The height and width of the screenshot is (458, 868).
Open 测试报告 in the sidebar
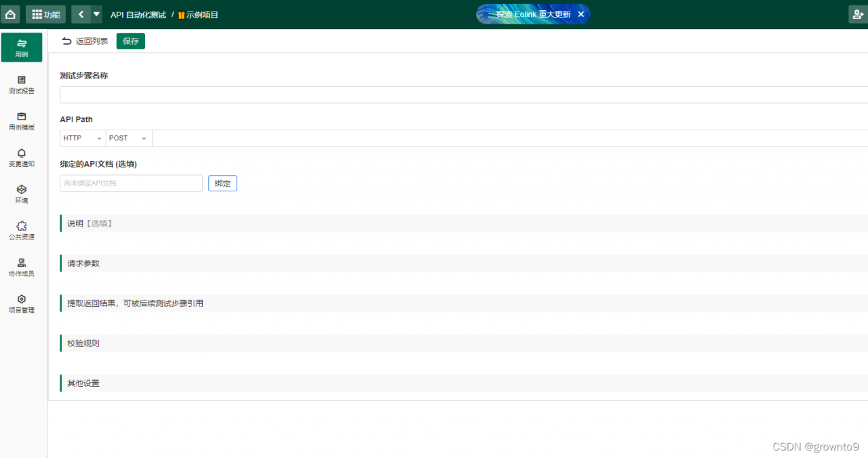[x=22, y=85]
